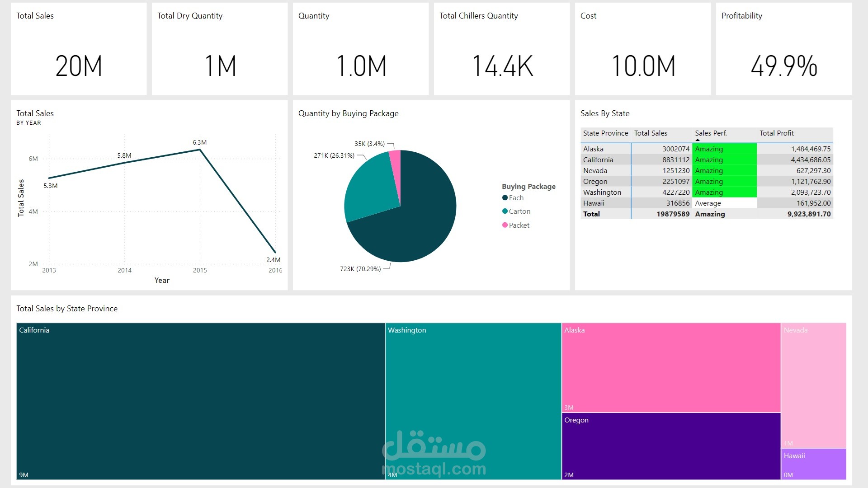This screenshot has height=488, width=868.
Task: Click the 6.3M data point on line chart
Action: click(200, 150)
